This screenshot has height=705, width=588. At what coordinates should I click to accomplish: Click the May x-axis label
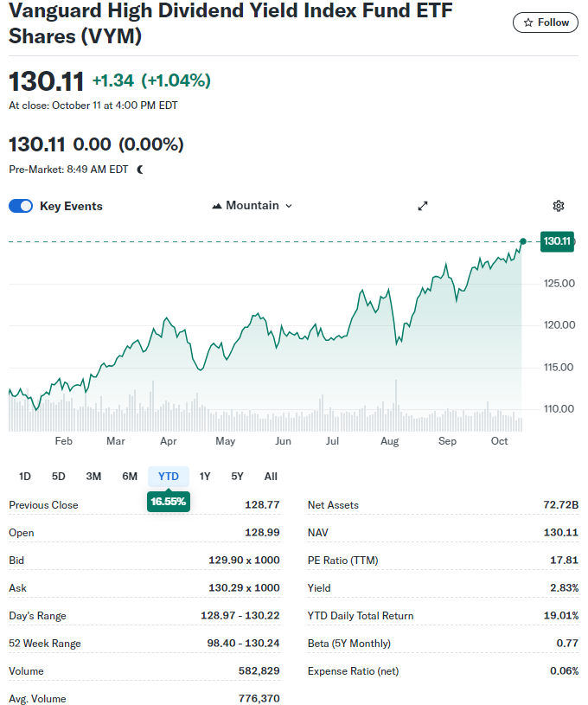click(225, 441)
